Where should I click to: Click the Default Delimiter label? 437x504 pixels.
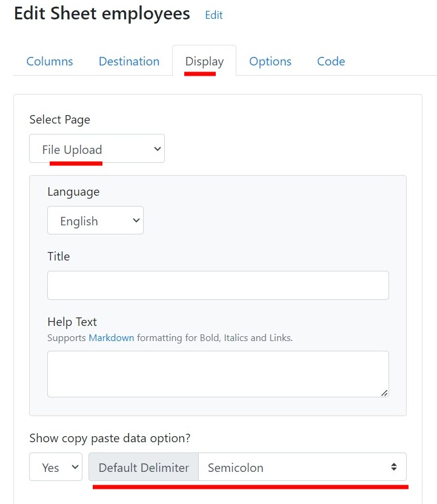click(144, 468)
